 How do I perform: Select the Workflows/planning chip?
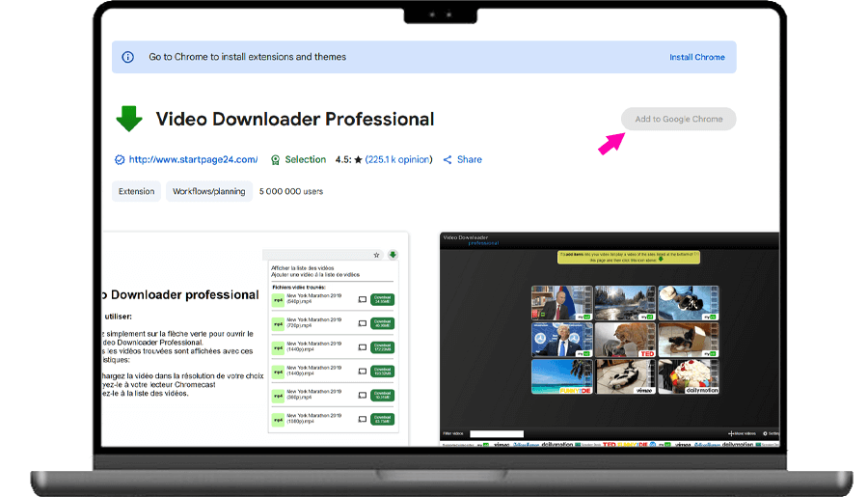[x=208, y=191]
